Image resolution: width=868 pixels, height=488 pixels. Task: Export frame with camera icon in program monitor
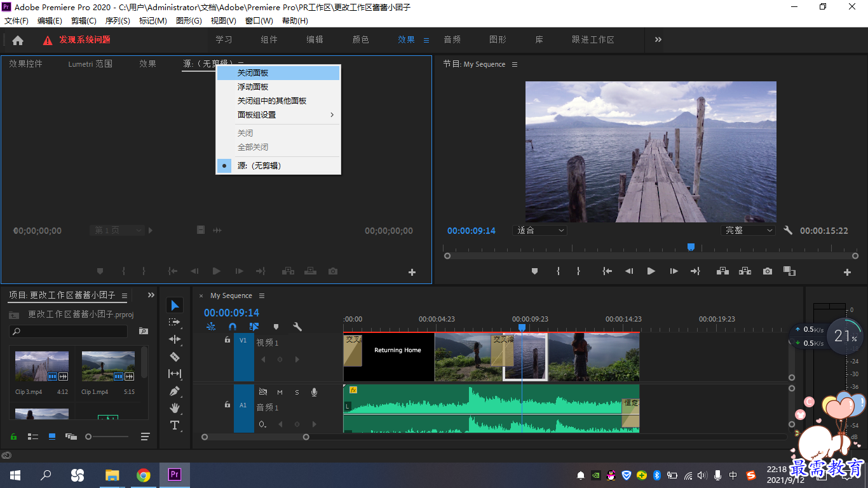point(768,271)
